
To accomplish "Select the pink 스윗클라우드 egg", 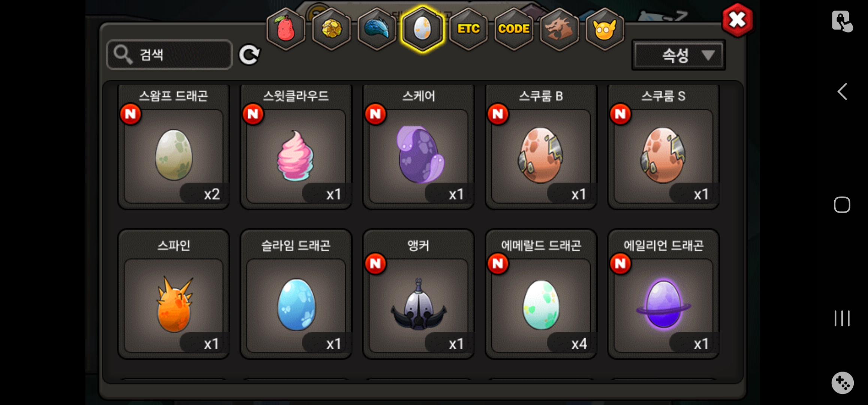I will [296, 147].
